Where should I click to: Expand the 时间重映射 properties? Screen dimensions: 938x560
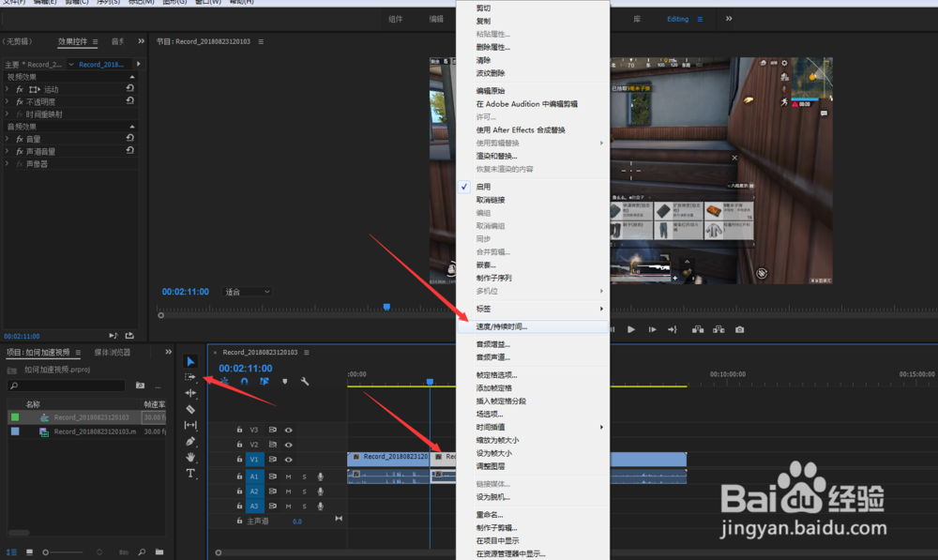(x=8, y=114)
